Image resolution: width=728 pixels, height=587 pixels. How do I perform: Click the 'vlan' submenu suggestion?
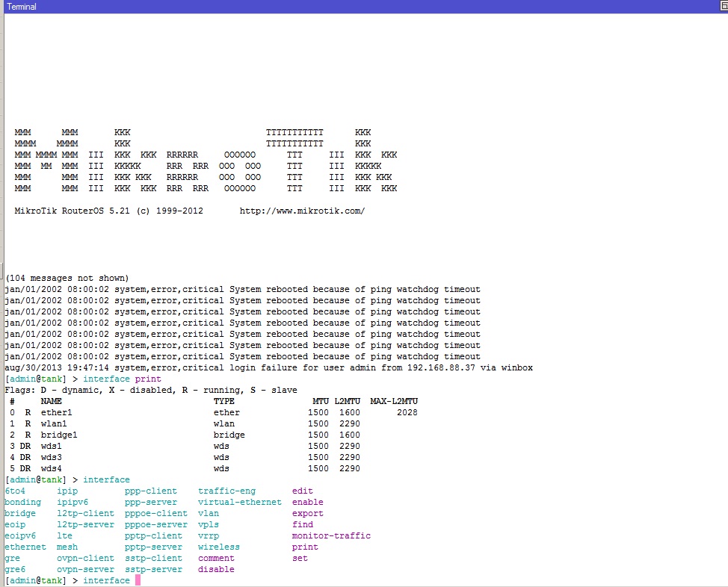(x=209, y=513)
